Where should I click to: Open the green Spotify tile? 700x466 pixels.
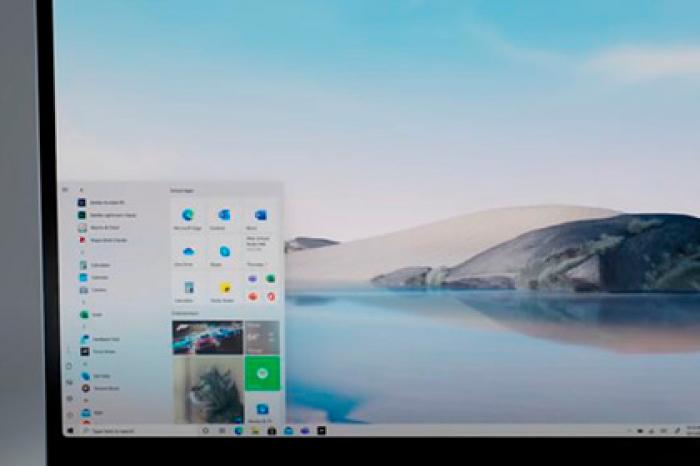[x=262, y=373]
